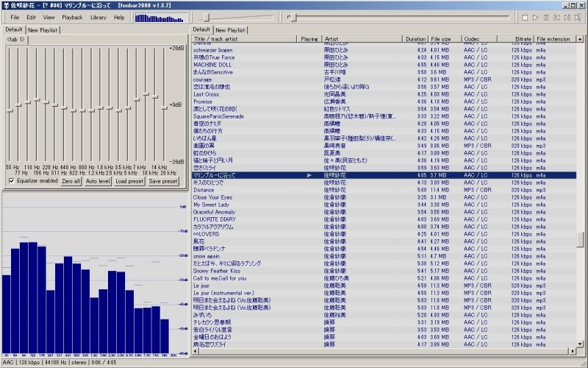588x368 pixels.
Task: Click the Play icon in the toolbar
Action: pos(536,18)
